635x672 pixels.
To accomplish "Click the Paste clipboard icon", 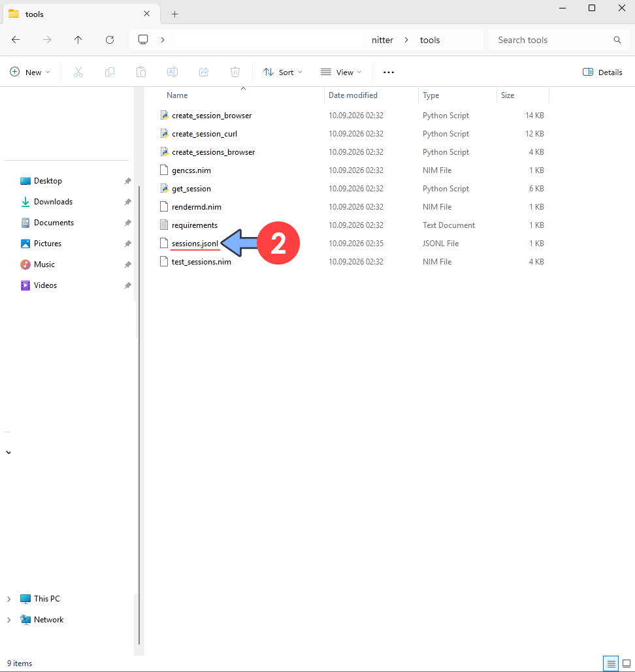I will click(x=141, y=72).
